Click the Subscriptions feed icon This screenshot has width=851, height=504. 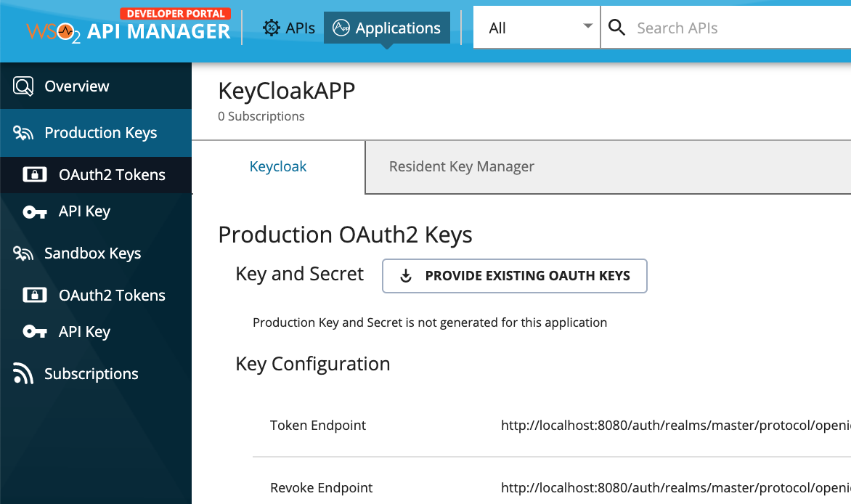(23, 374)
